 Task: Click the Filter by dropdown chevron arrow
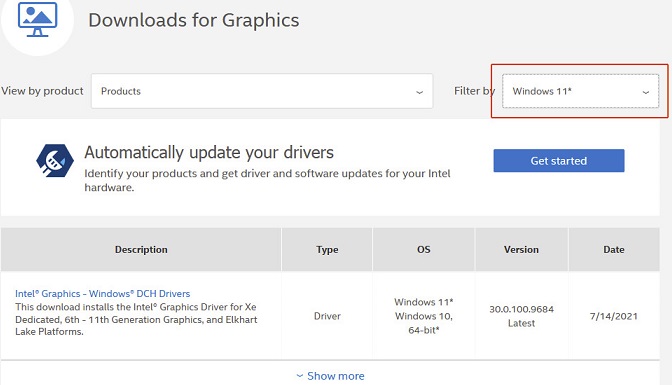coord(645,92)
